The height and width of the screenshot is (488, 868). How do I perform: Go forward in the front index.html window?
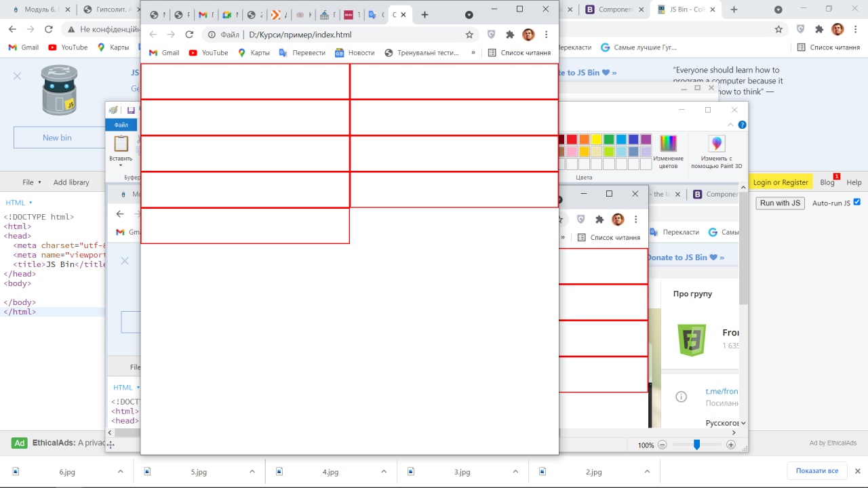coord(171,35)
